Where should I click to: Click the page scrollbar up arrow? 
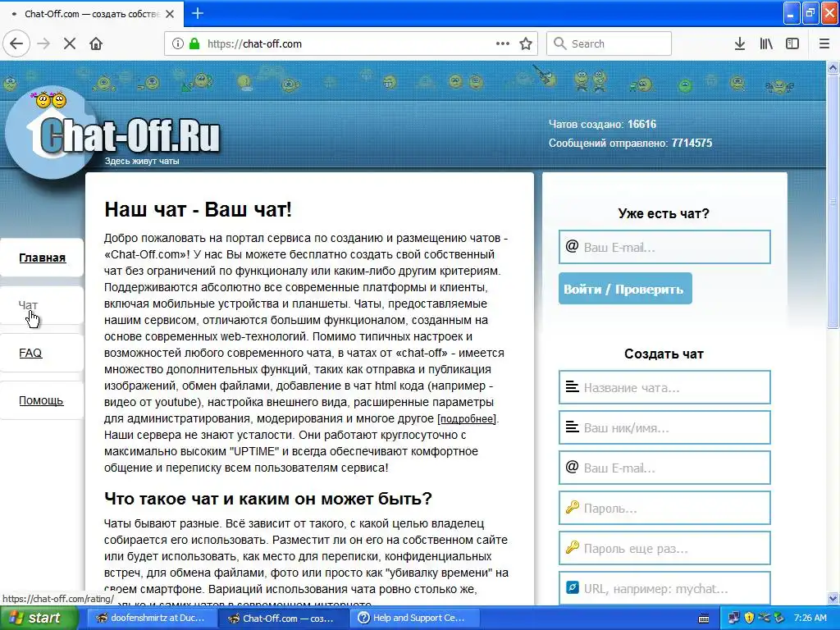tap(833, 67)
